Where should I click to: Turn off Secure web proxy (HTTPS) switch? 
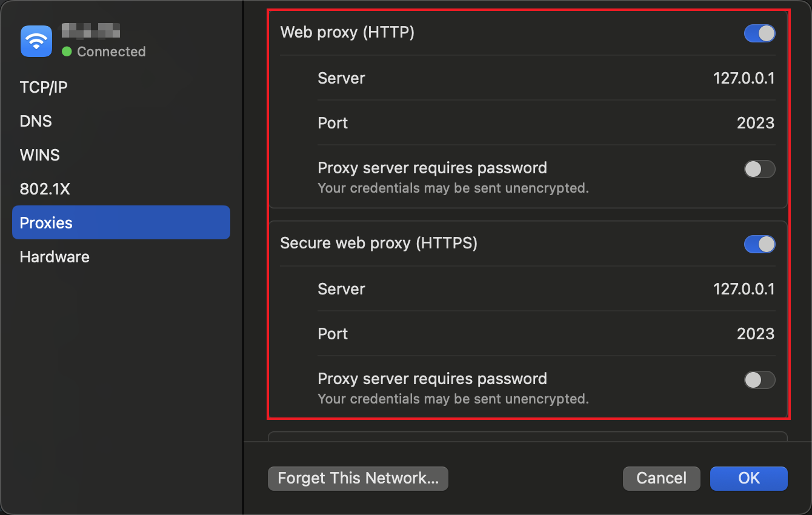(759, 244)
